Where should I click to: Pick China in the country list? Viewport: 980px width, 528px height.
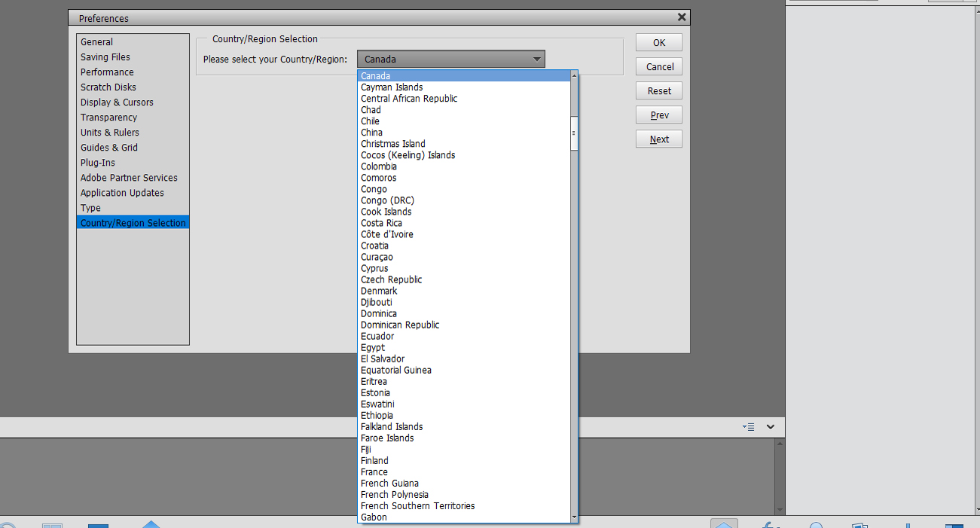point(464,132)
